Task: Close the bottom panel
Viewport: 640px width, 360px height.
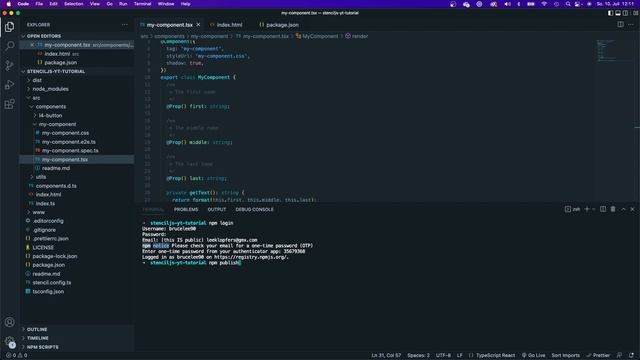Action: click(632, 209)
